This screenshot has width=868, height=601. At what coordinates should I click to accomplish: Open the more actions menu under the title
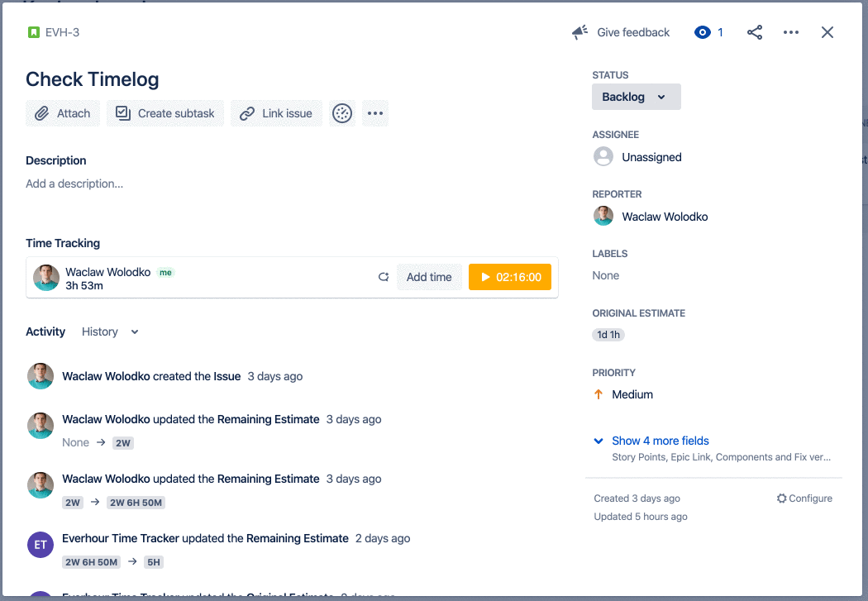click(375, 113)
